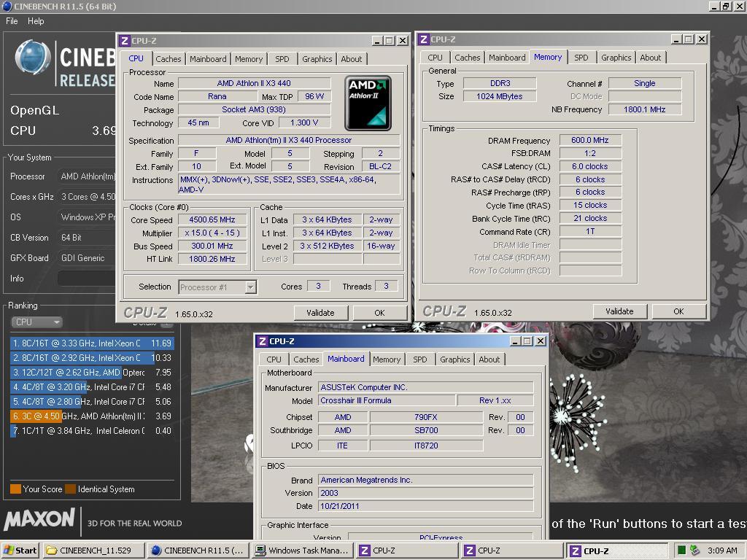Image resolution: width=747 pixels, height=560 pixels.
Task: Open CINEBENCH_11.529 folder taskbar item
Action: [x=93, y=551]
